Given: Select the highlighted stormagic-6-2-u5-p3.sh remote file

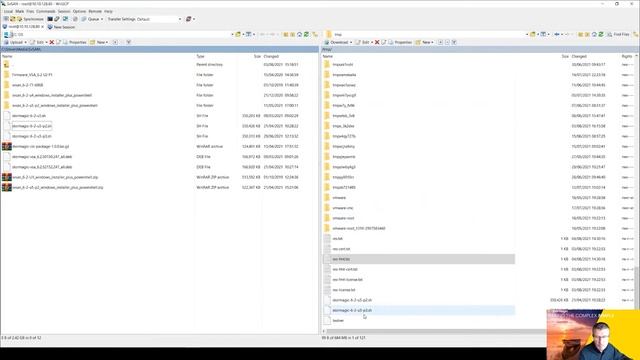Looking at the screenshot, I should (x=419, y=310).
